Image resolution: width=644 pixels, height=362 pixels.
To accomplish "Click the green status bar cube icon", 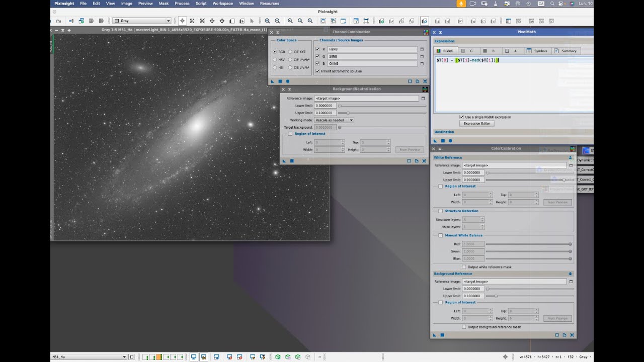I will (x=278, y=357).
